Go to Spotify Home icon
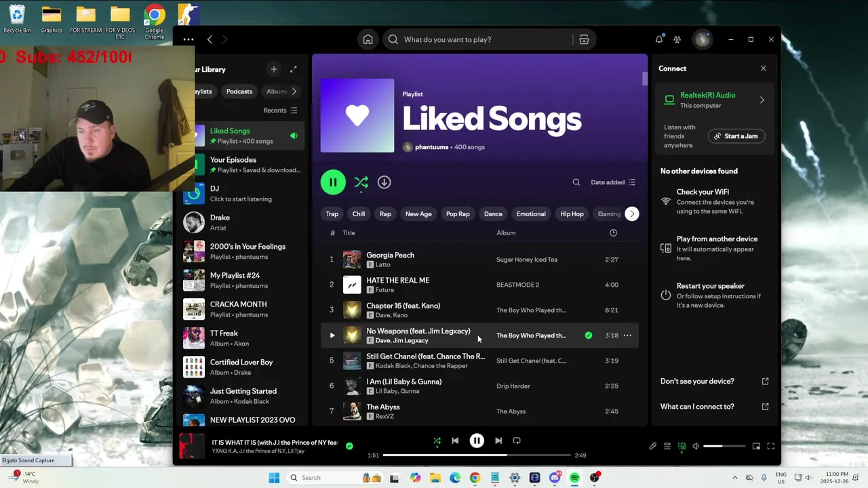Screen dimensions: 868x488 click(368, 39)
